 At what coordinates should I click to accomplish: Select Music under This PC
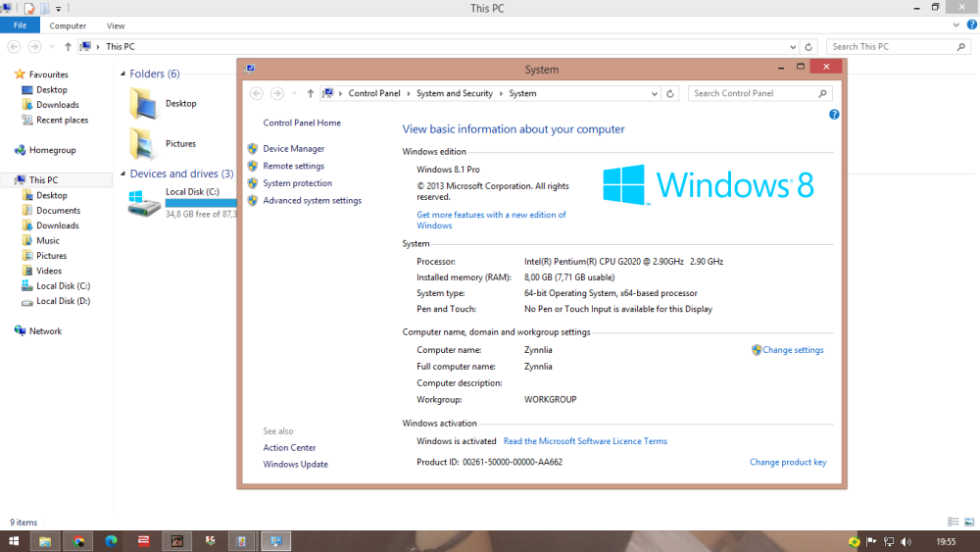click(47, 240)
